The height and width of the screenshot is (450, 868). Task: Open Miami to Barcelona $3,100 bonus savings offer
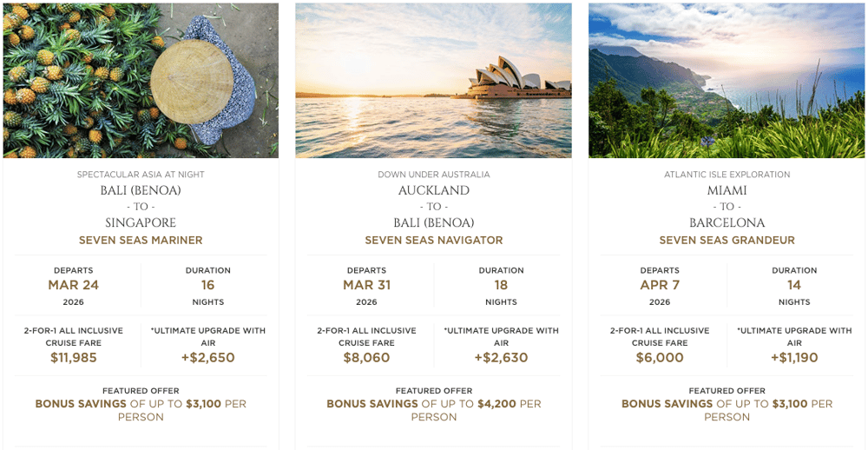tap(727, 410)
